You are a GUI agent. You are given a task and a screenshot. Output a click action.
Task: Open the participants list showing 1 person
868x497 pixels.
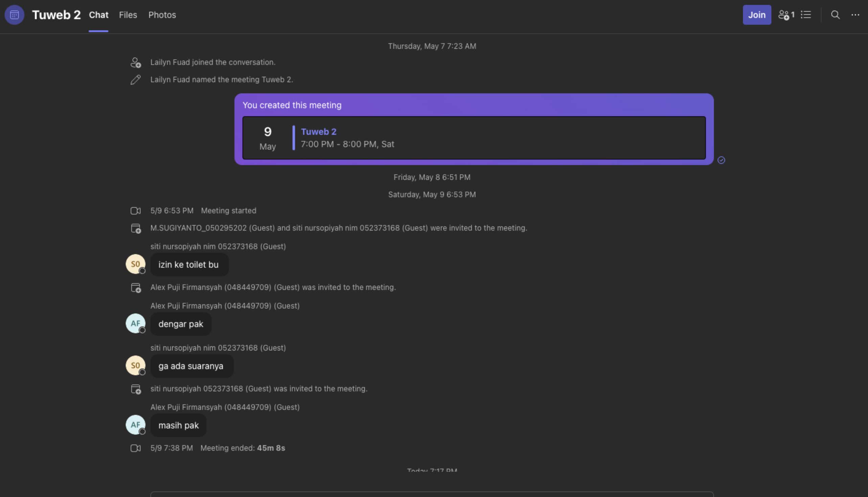[x=786, y=15]
